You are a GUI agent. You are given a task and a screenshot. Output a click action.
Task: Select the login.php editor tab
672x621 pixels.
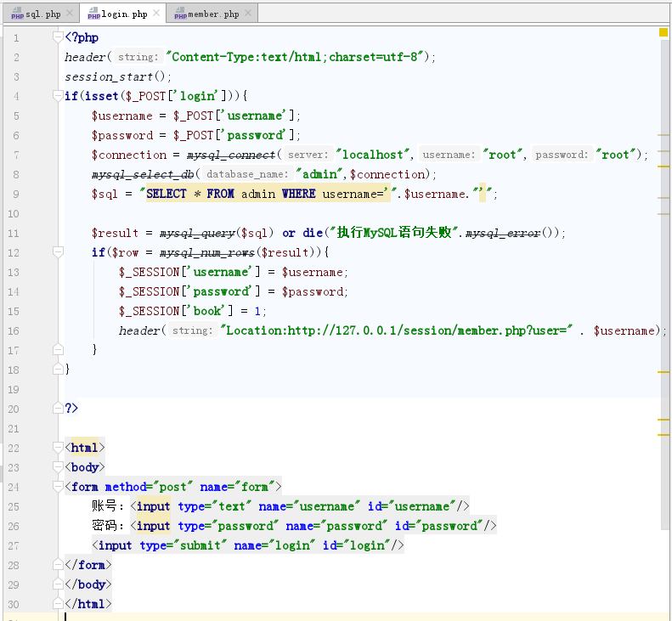(124, 14)
